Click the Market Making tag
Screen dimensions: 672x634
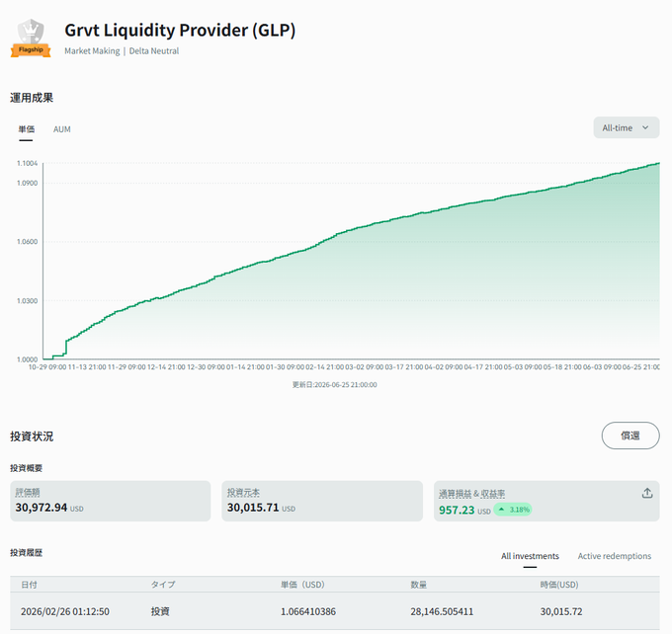coord(92,51)
